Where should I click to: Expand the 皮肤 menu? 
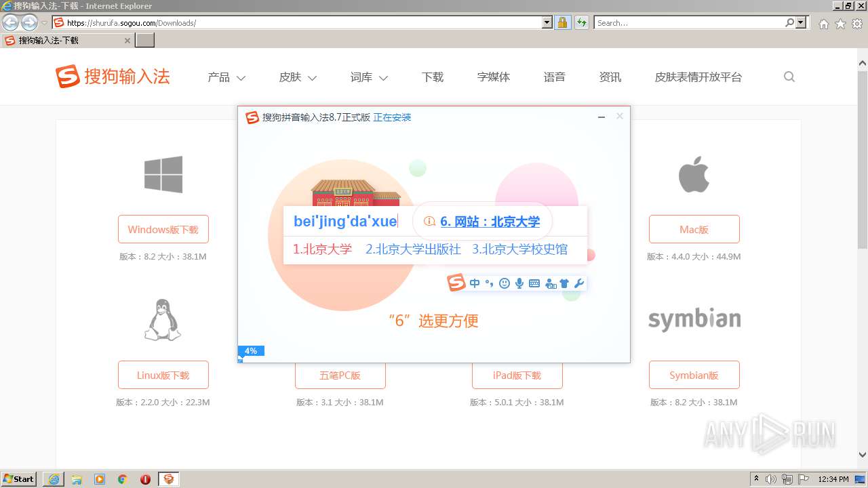[298, 77]
